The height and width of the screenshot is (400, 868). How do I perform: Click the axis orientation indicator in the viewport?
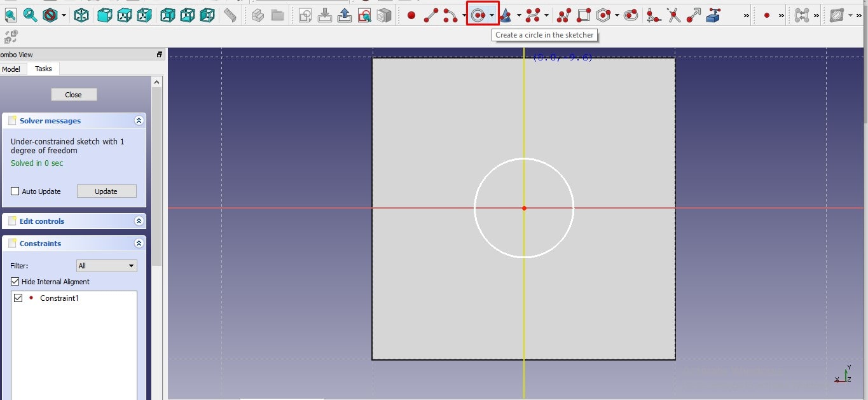click(x=844, y=374)
